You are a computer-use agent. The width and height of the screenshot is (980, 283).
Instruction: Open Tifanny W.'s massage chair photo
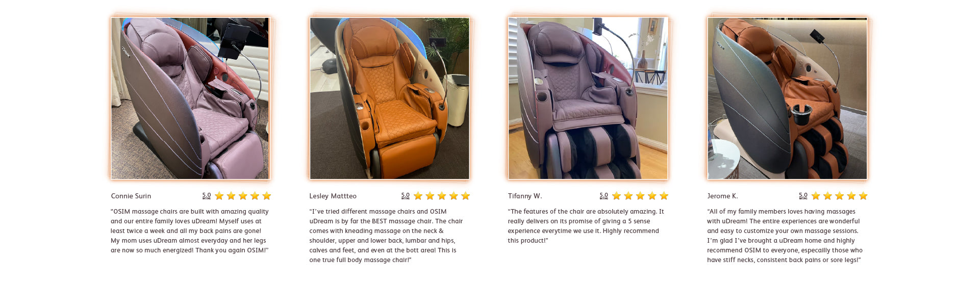pyautogui.click(x=588, y=98)
